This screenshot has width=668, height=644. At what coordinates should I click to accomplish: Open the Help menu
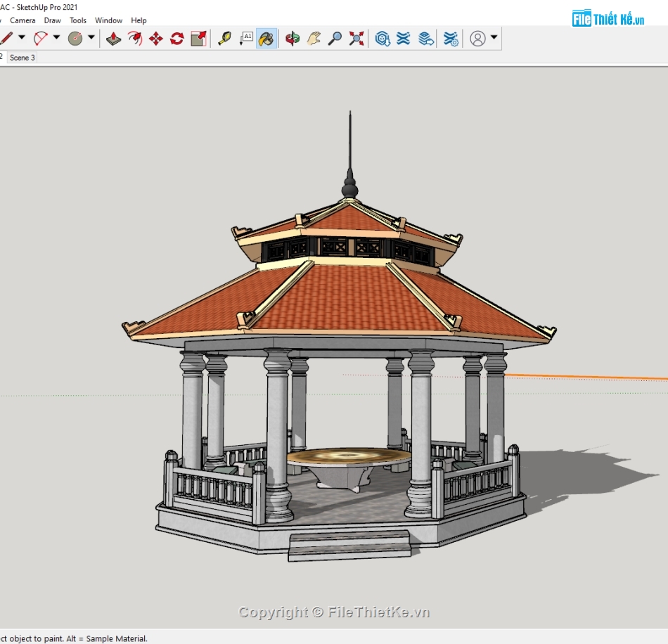[139, 20]
